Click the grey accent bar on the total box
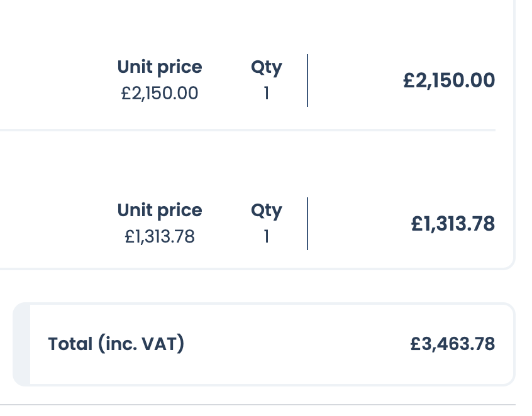Screen dimensions: 532x416 coord(21,344)
